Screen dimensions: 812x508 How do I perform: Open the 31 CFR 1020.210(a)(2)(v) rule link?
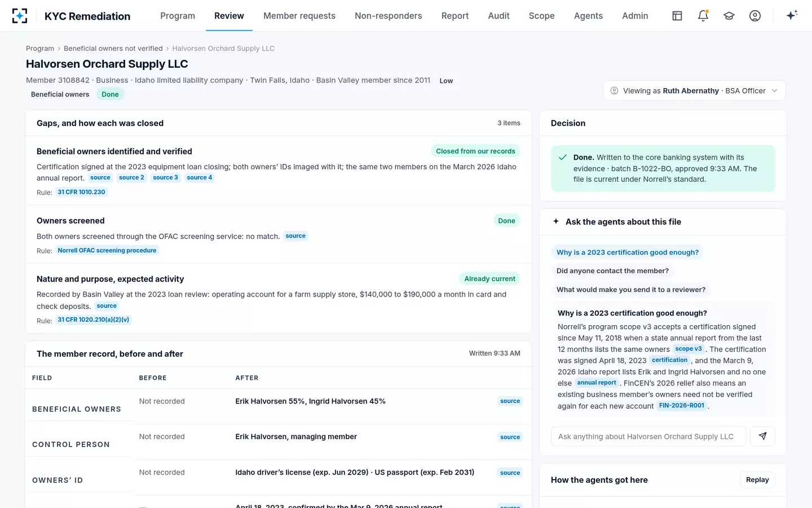tap(94, 320)
